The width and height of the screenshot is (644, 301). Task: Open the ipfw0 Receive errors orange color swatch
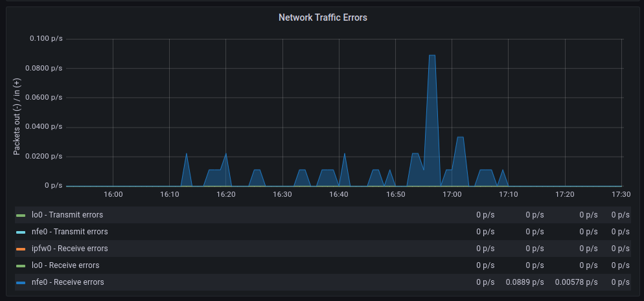tap(21, 249)
